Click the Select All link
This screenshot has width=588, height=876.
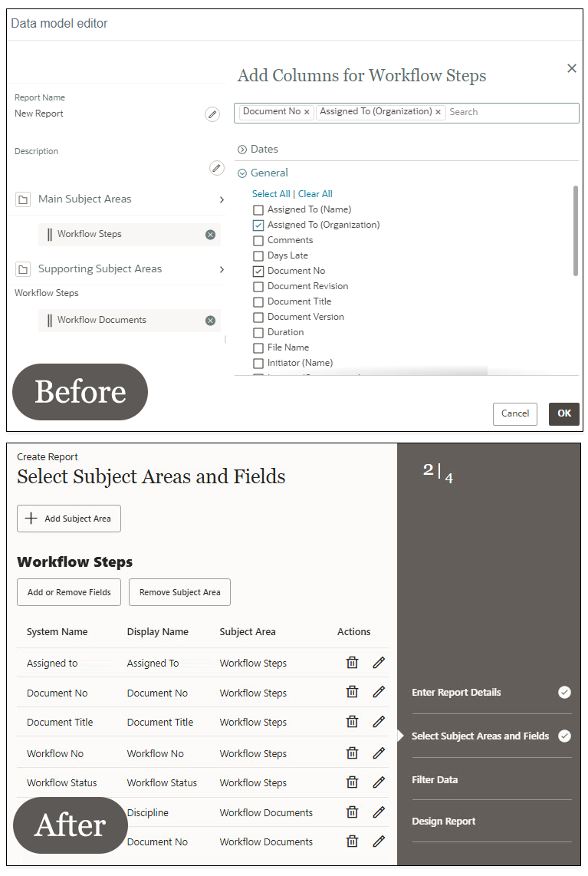[271, 194]
